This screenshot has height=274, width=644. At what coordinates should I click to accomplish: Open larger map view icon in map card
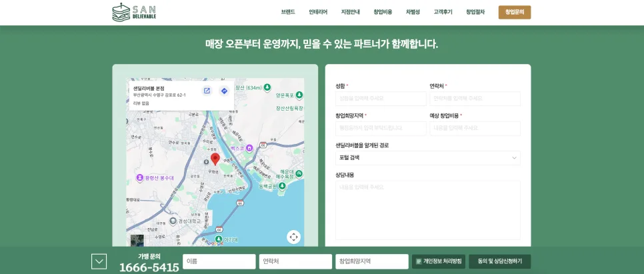click(x=207, y=91)
